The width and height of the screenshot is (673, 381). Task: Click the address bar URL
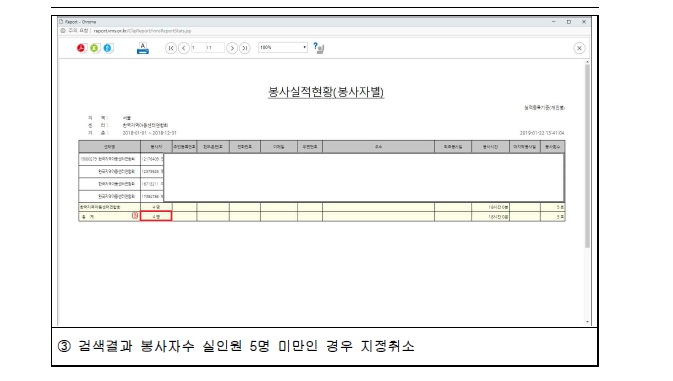142,31
